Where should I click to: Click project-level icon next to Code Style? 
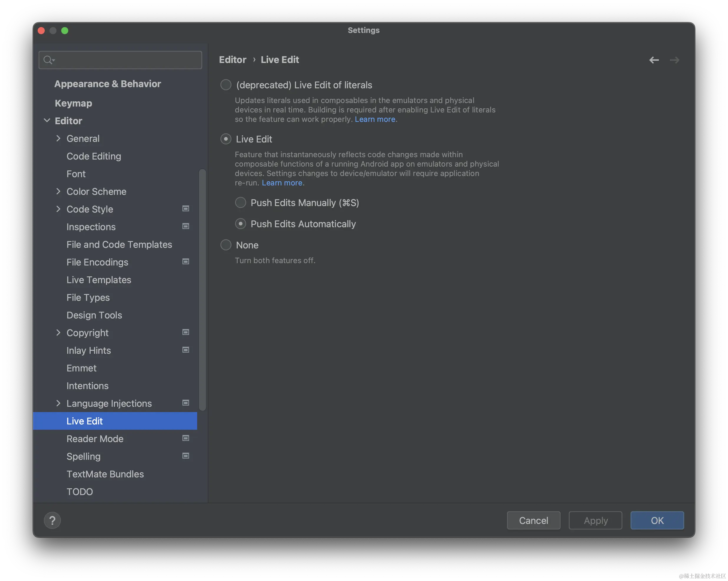pyautogui.click(x=185, y=209)
